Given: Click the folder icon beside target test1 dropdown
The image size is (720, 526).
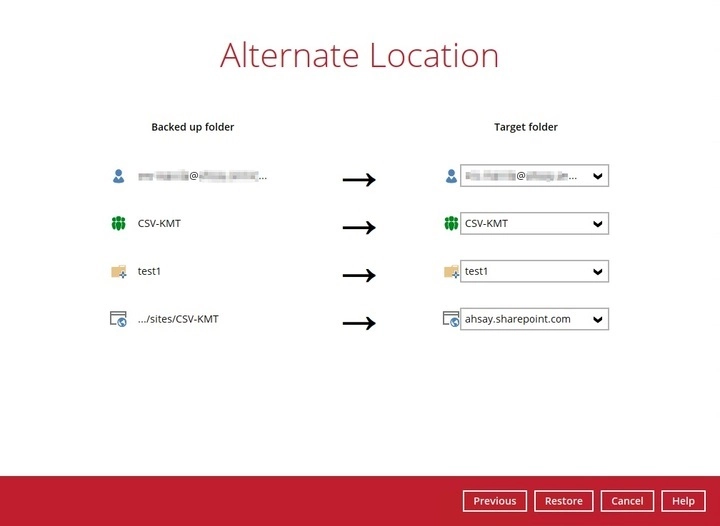Looking at the screenshot, I should pyautogui.click(x=450, y=271).
